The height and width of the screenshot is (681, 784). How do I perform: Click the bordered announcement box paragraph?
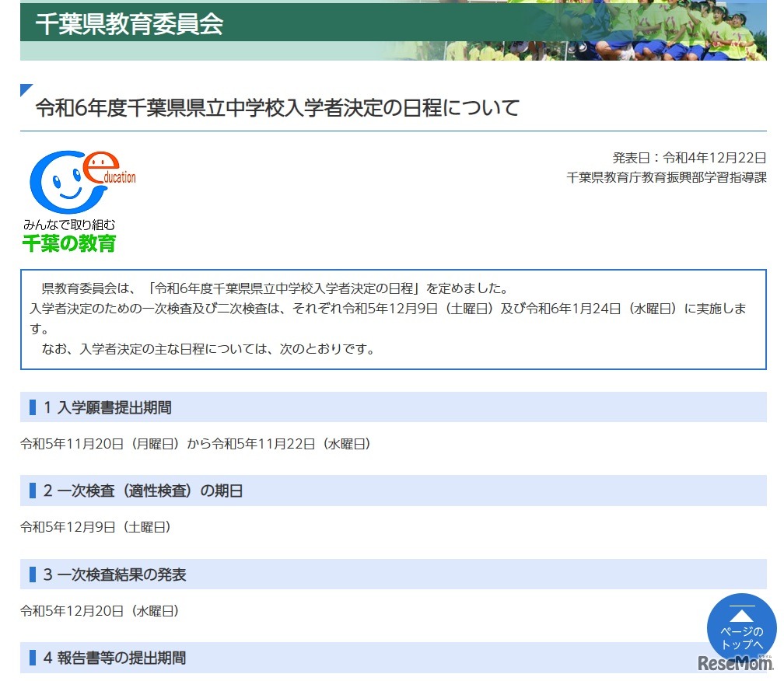(x=393, y=319)
